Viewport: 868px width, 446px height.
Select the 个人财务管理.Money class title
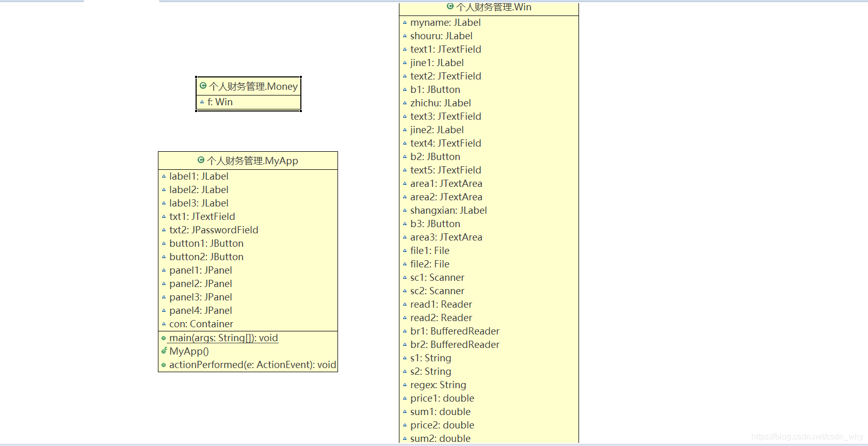(253, 86)
